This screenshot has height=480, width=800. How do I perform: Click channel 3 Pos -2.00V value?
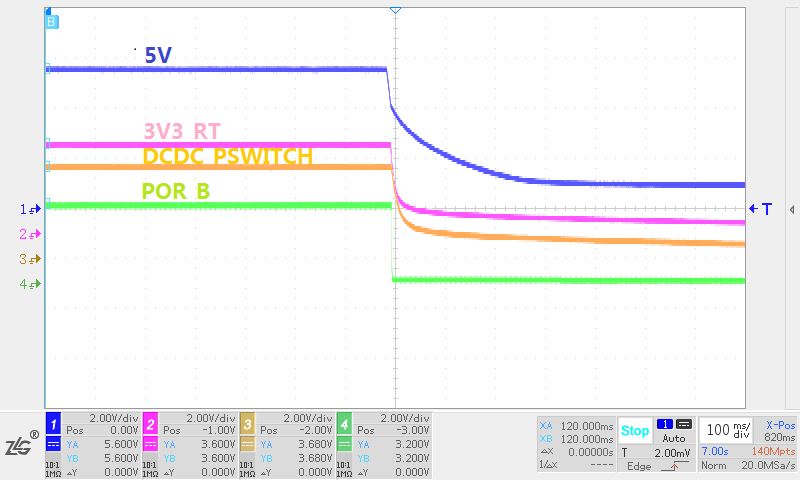coord(316,431)
